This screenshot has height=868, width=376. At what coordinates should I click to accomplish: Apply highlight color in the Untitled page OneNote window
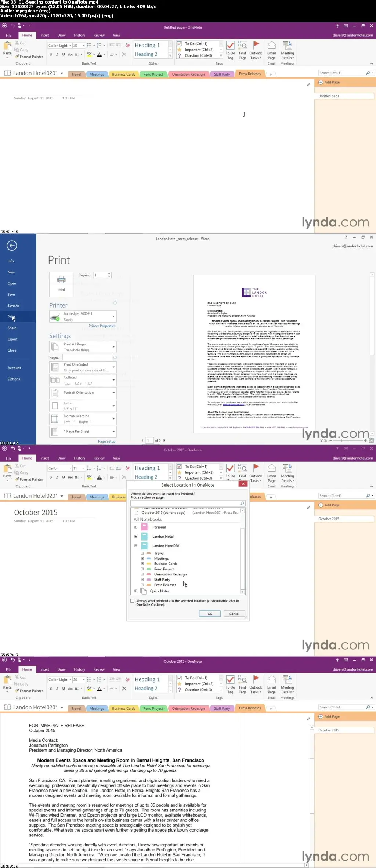(89, 54)
